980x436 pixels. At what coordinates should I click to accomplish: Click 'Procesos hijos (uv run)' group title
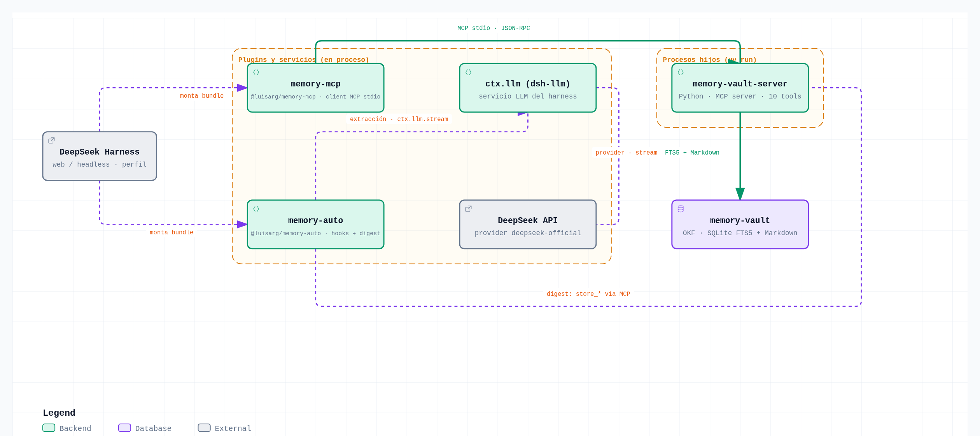click(710, 60)
